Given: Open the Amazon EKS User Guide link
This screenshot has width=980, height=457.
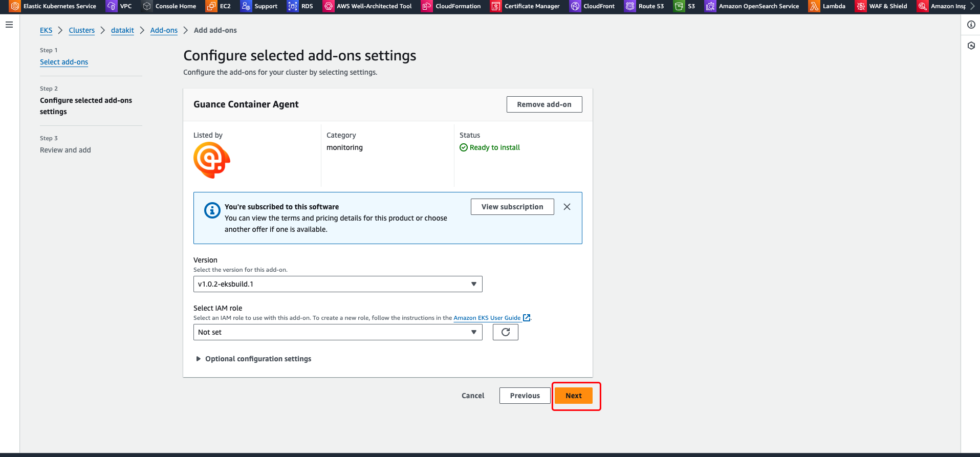Looking at the screenshot, I should tap(487, 318).
